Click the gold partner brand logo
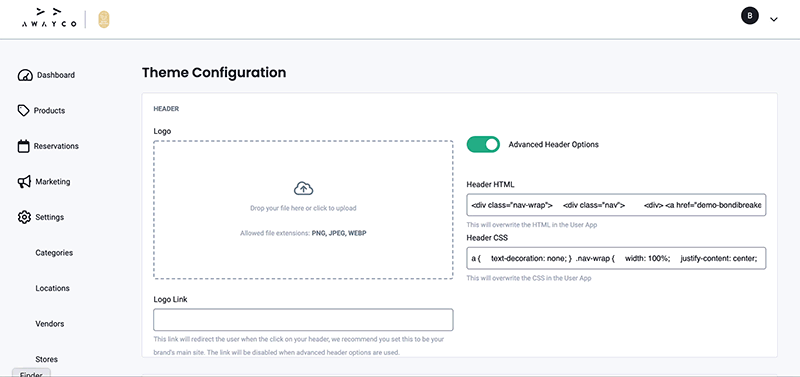Image resolution: width=800 pixels, height=377 pixels. [104, 19]
